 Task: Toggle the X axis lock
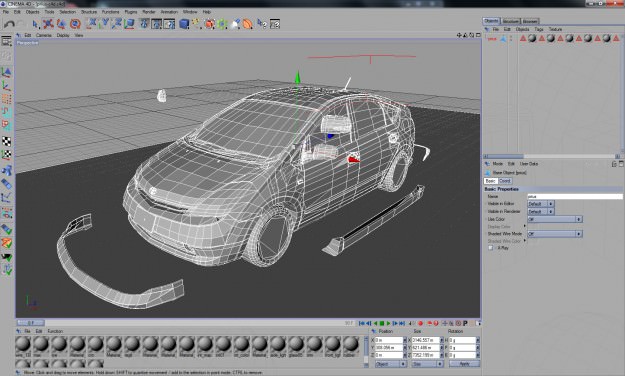pyautogui.click(x=92, y=24)
